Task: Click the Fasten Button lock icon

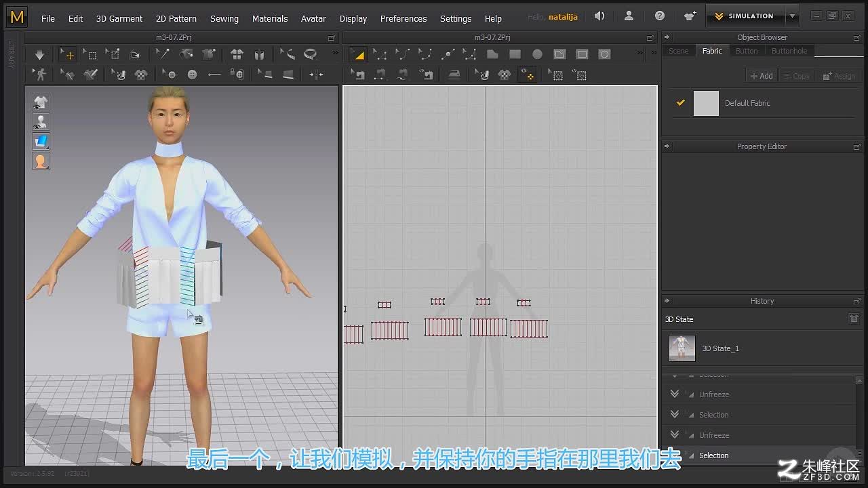Action: click(x=237, y=75)
